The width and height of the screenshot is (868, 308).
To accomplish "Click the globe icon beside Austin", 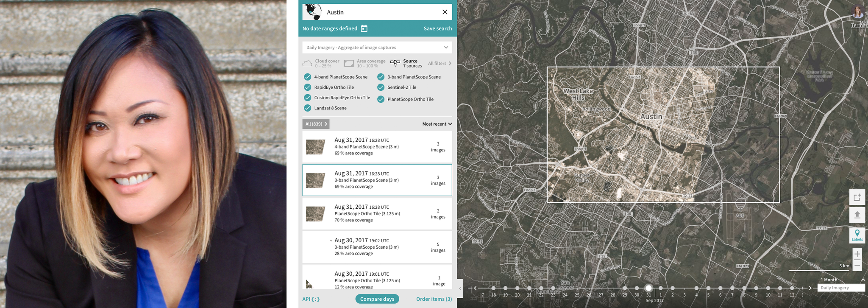I will [x=314, y=12].
